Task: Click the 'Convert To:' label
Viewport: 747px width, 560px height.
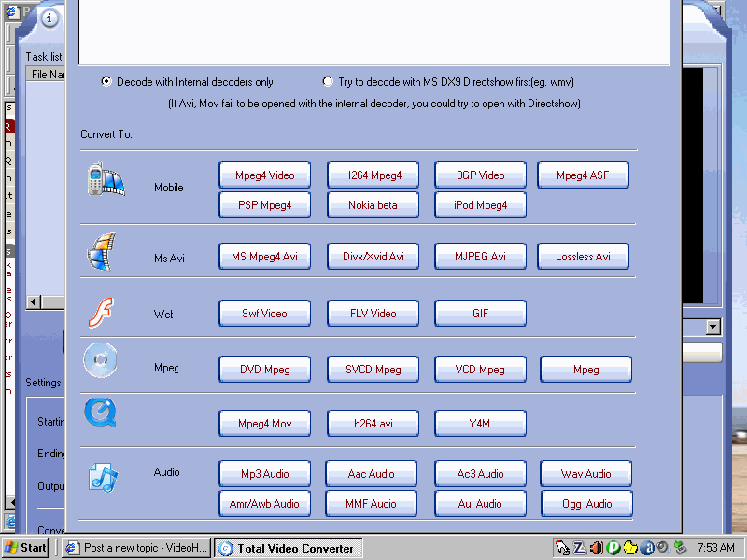Action: point(106,134)
